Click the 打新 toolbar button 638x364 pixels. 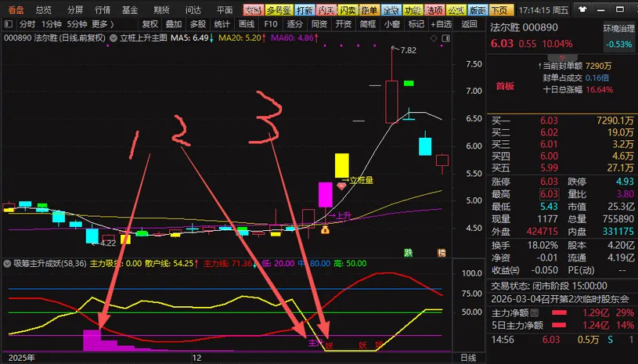pyautogui.click(x=305, y=10)
